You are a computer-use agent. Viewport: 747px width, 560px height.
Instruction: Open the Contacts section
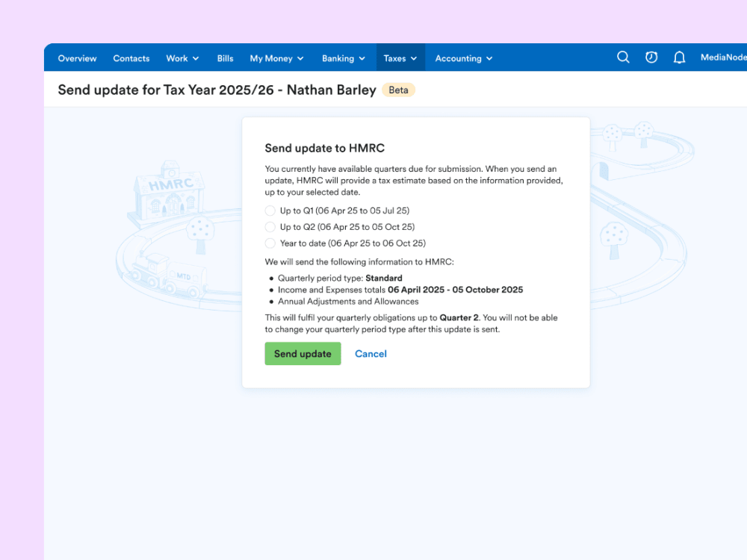tap(131, 58)
